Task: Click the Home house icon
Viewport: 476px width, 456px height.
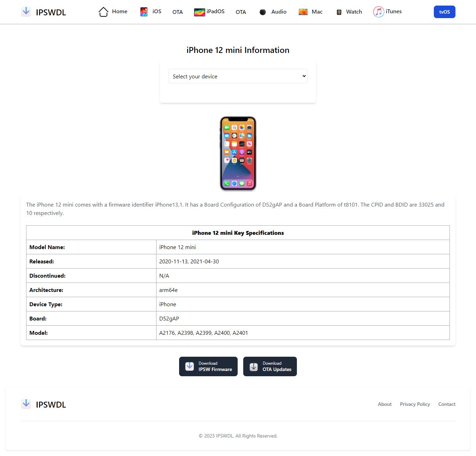Action: 103,12
